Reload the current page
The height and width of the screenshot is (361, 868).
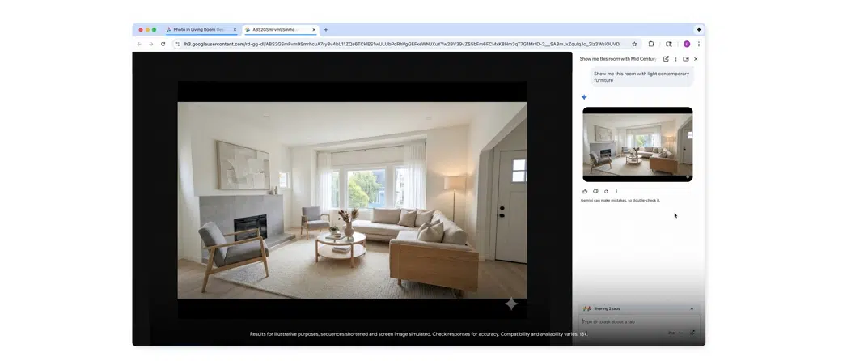tap(163, 45)
